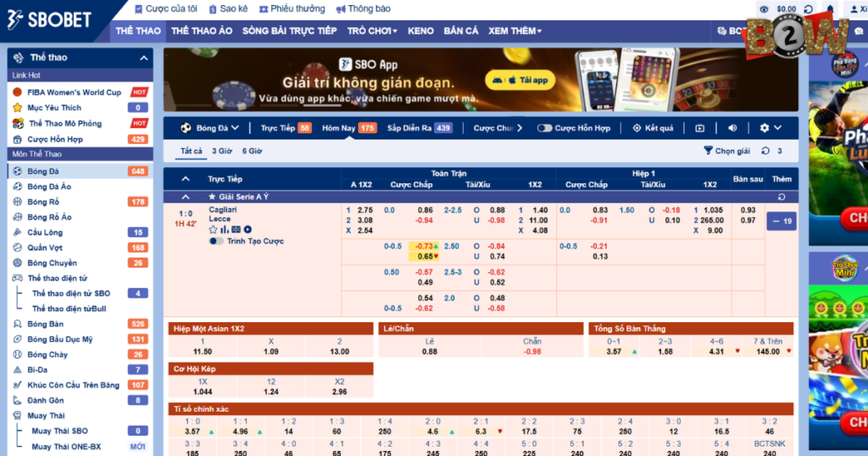Open BẮN CÁ menu item
Screen dimensions: 868x456
pos(460,31)
